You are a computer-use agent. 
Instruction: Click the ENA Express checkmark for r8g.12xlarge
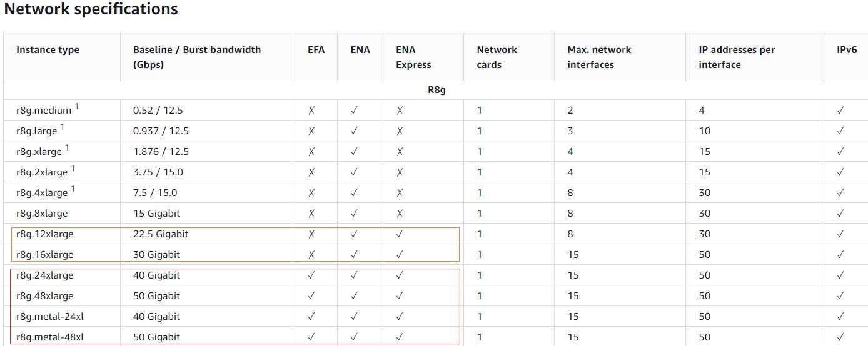pyautogui.click(x=400, y=234)
